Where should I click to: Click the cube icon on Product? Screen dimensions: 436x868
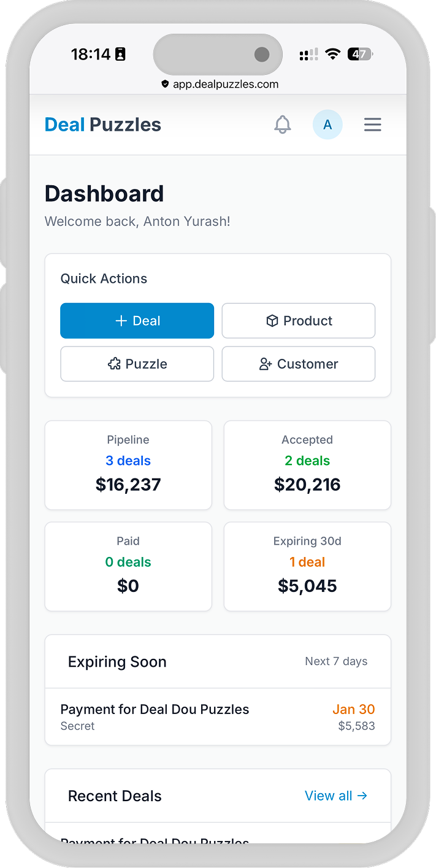click(x=272, y=321)
